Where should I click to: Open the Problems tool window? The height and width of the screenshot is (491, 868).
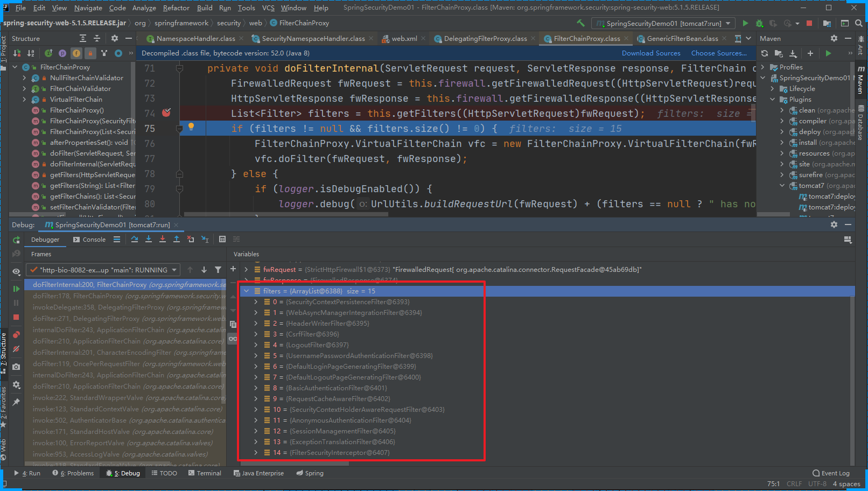tap(73, 473)
